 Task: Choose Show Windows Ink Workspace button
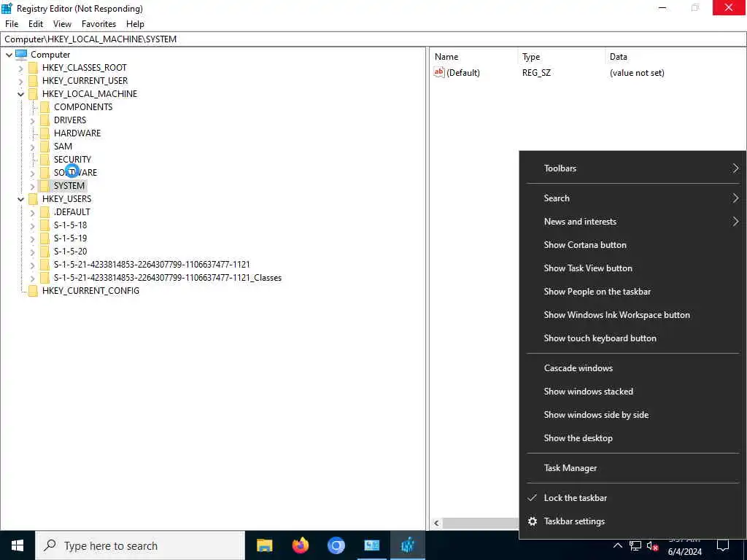point(632,315)
